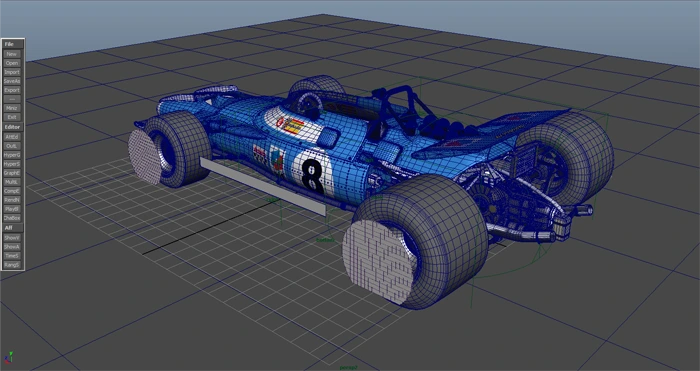Collapse the File section header

pos(12,44)
